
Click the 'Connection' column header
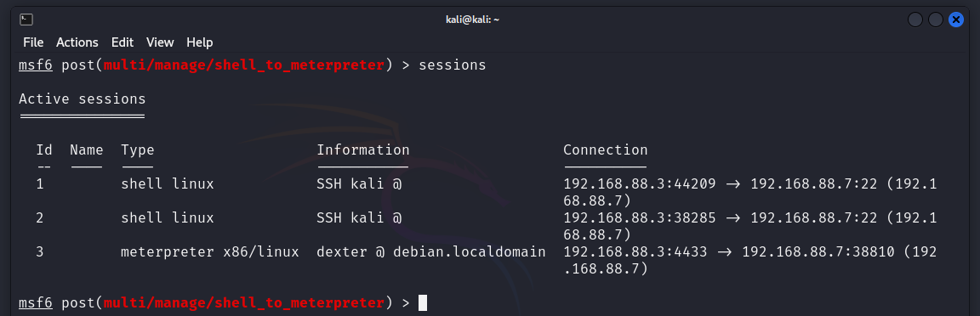click(x=606, y=150)
